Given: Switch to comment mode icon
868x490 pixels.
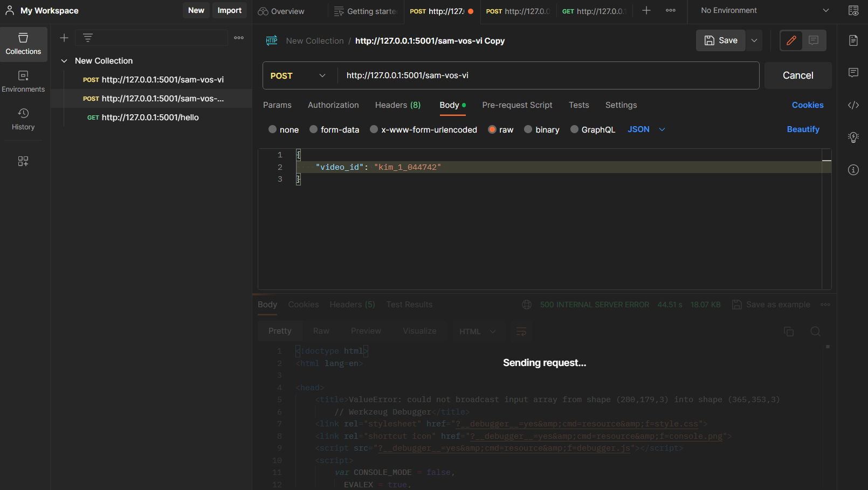Looking at the screenshot, I should coord(814,40).
